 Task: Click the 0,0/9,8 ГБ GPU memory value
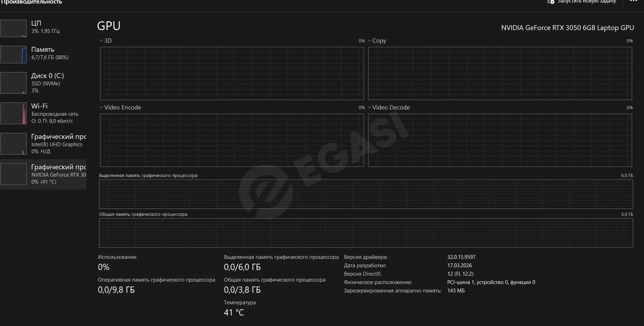[116, 290]
